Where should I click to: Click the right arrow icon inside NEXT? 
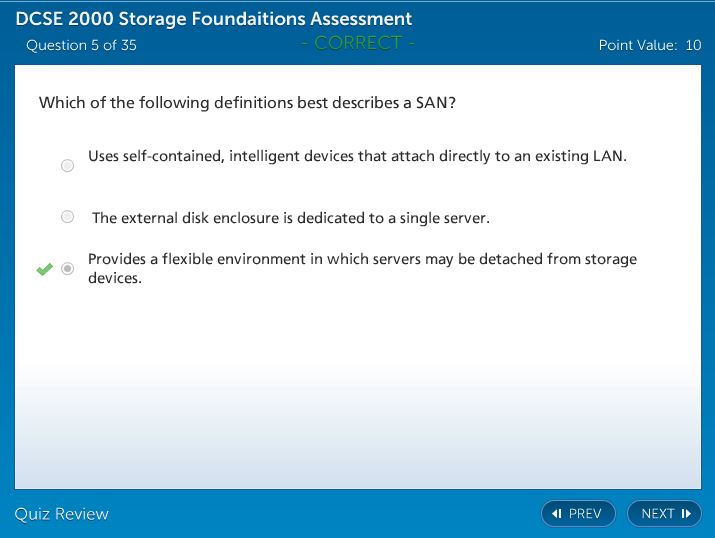[x=686, y=514]
